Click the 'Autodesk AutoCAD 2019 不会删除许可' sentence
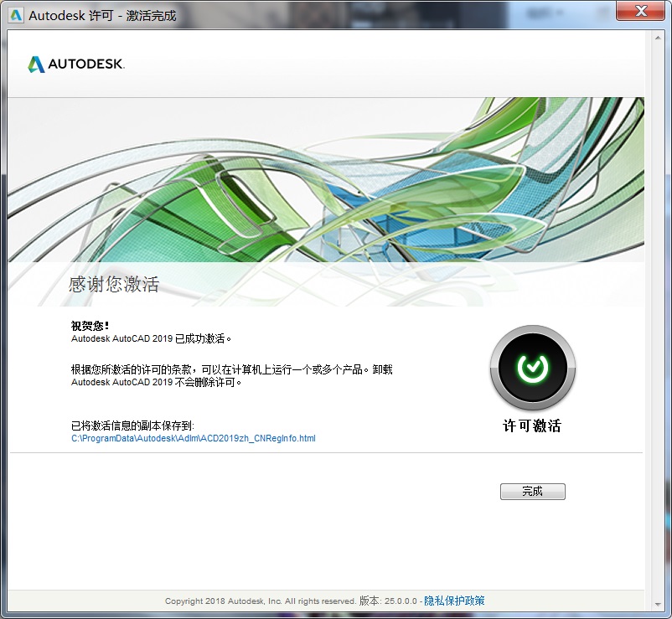 (157, 382)
